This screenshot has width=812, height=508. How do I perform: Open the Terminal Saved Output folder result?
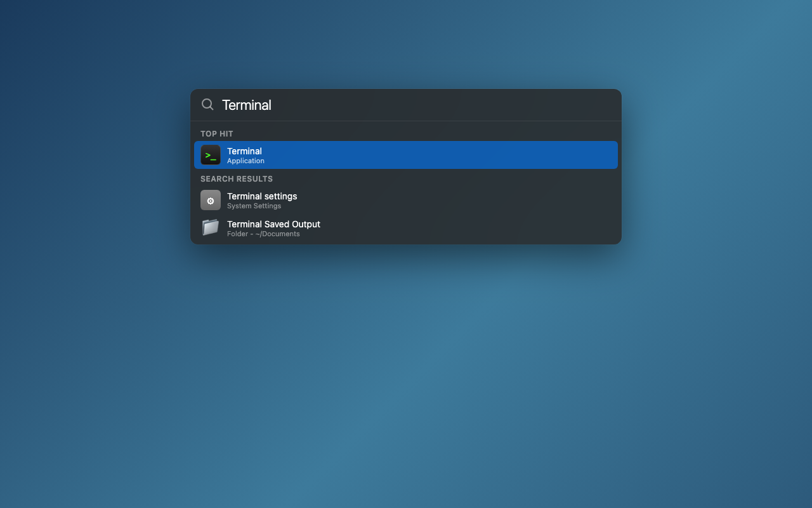pyautogui.click(x=406, y=228)
